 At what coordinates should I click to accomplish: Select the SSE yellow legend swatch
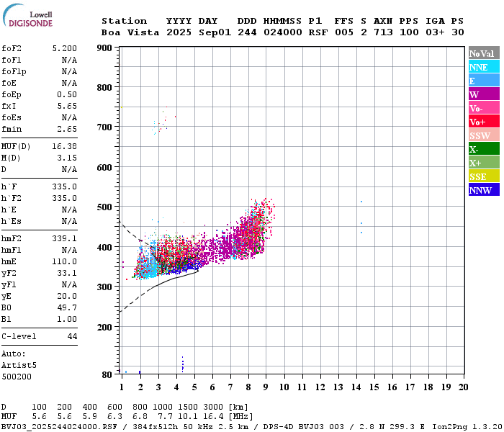[484, 176]
